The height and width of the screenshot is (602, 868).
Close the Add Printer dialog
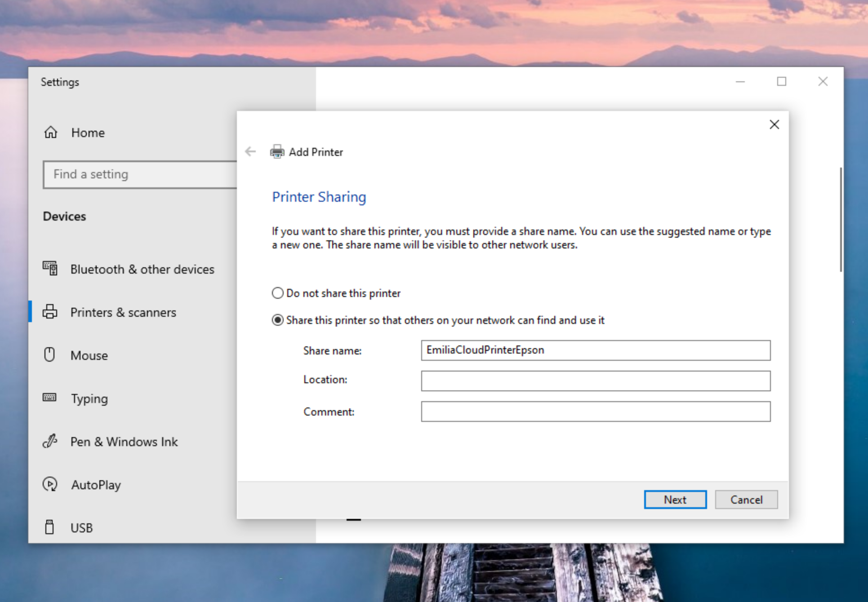click(x=774, y=124)
